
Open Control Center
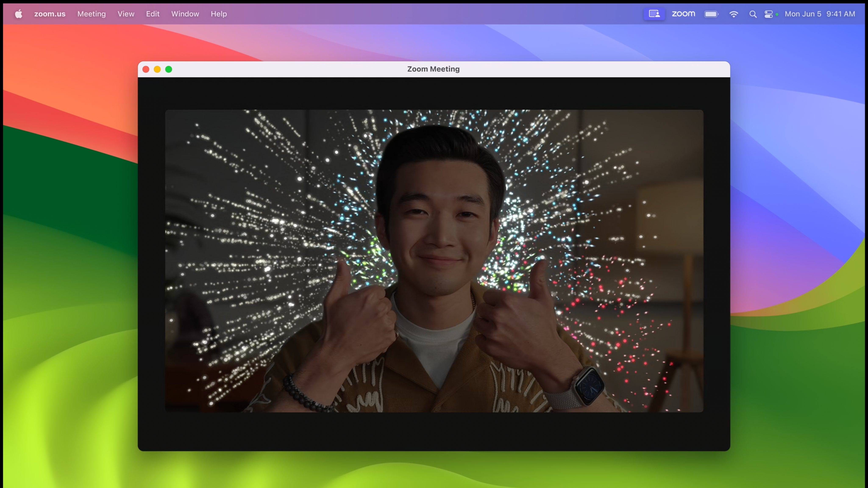(768, 14)
